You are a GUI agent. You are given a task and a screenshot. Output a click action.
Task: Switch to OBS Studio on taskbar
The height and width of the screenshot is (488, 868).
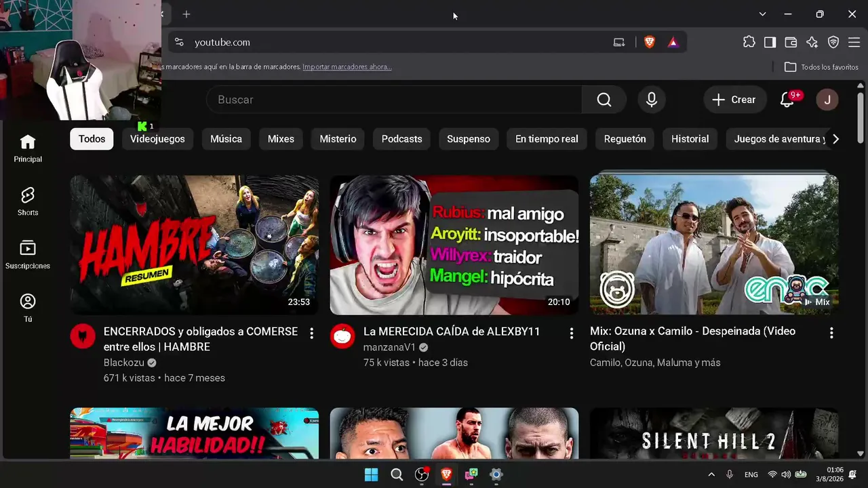click(x=422, y=474)
